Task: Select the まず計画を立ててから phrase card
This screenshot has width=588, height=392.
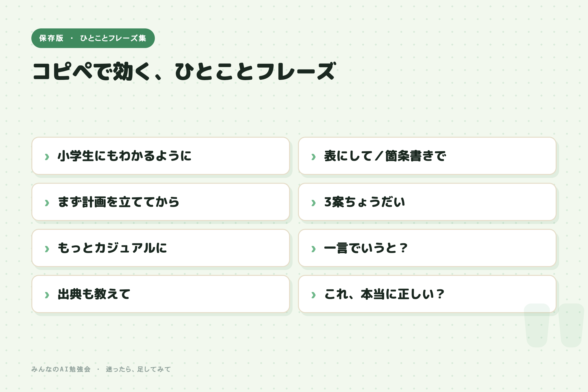Action: [x=160, y=202]
